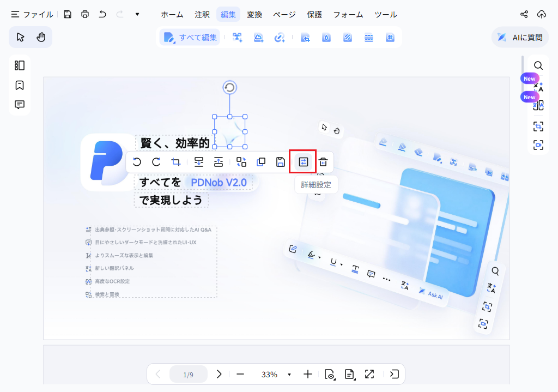Open the フォーム tab

348,15
